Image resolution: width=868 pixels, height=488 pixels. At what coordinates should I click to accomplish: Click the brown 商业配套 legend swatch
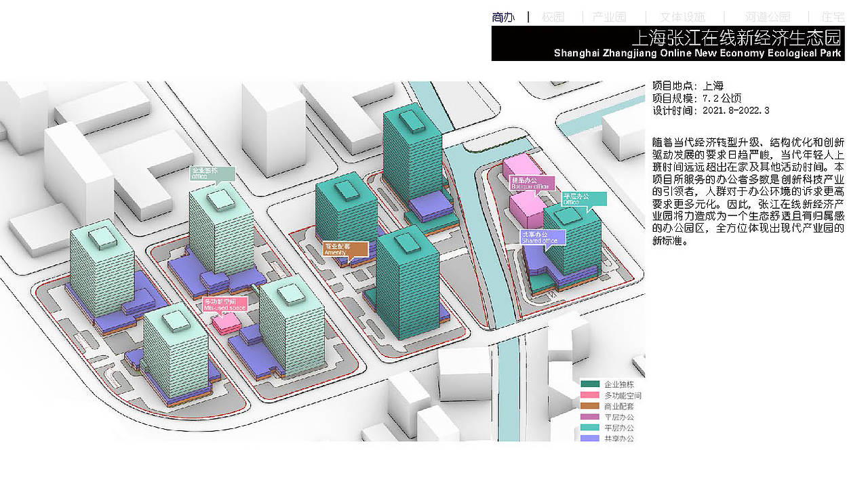click(x=590, y=406)
